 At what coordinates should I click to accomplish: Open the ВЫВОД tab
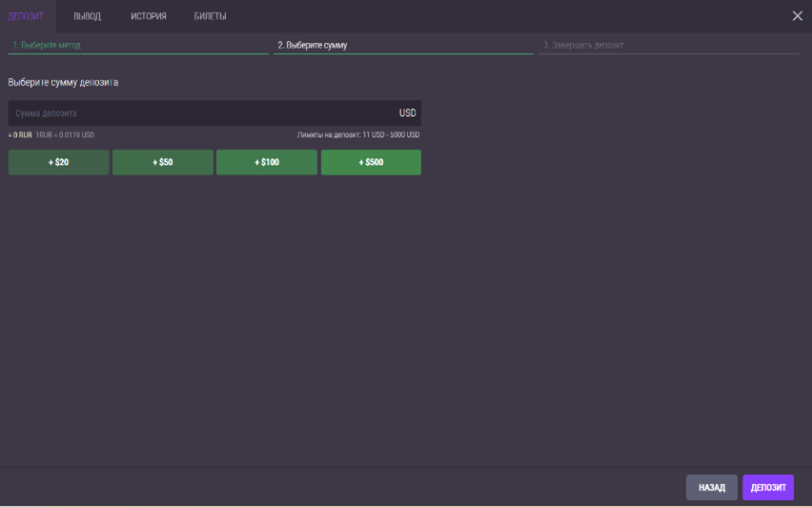[87, 16]
